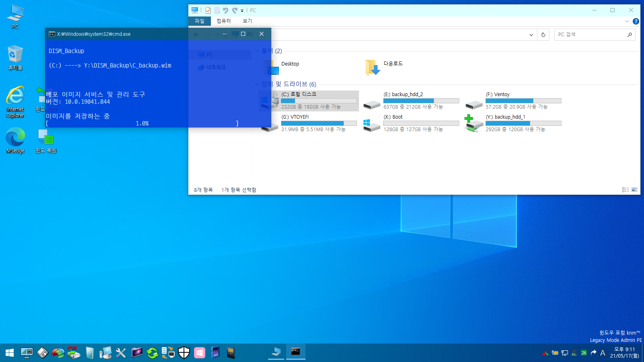Click the cmd.exe window title bar icon
The image size is (644, 362).
(52, 34)
